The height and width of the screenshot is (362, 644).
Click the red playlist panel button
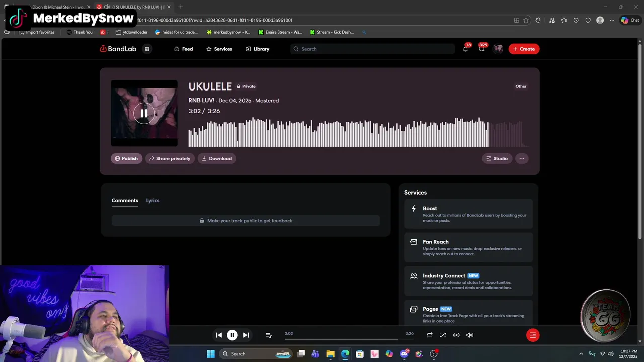pyautogui.click(x=533, y=335)
